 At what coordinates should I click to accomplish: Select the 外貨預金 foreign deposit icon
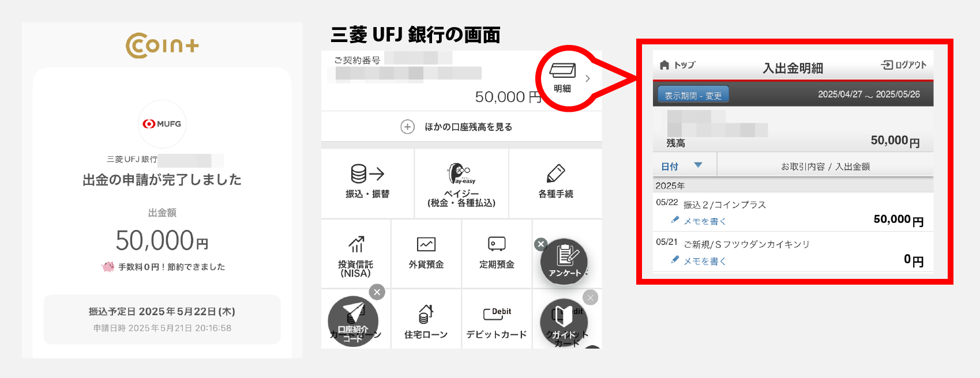pyautogui.click(x=426, y=244)
